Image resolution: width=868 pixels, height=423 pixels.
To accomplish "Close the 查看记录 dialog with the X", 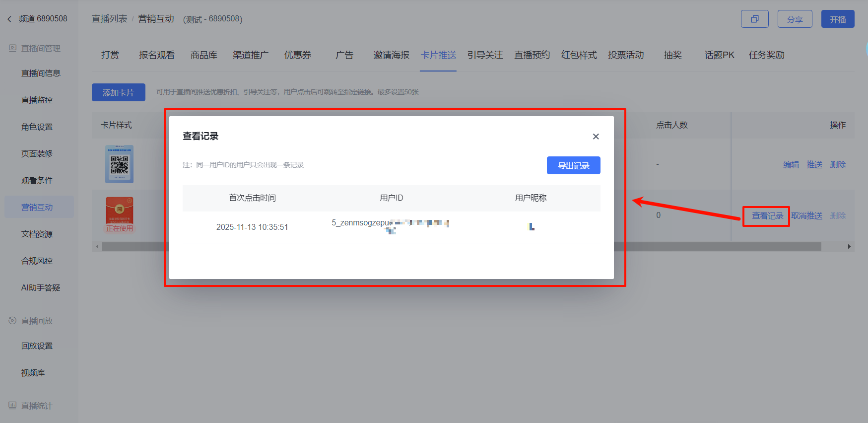I will (x=596, y=137).
